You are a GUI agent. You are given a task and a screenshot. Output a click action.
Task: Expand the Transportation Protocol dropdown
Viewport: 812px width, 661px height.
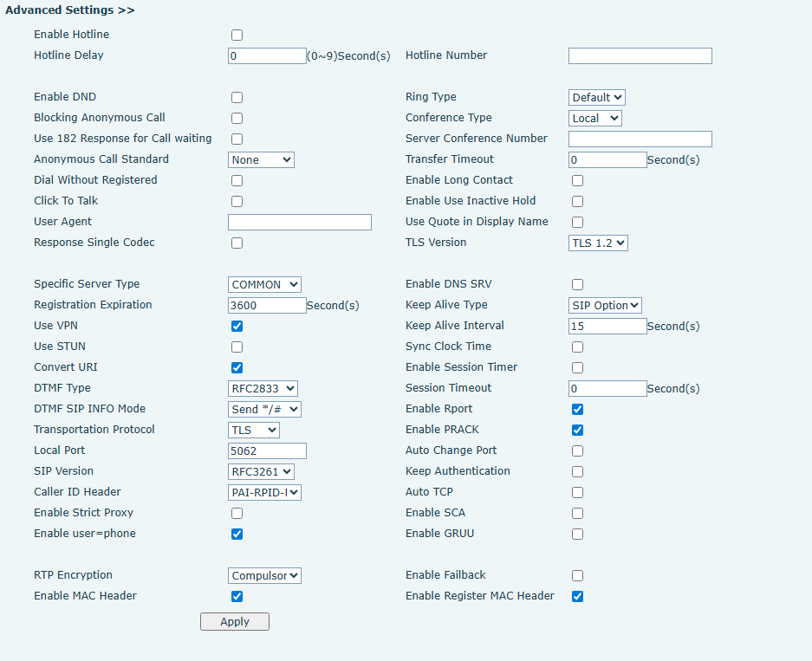pos(254,431)
